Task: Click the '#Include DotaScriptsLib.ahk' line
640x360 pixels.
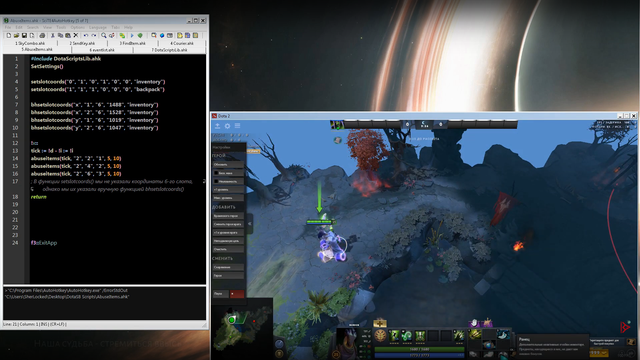Action: pos(66,58)
